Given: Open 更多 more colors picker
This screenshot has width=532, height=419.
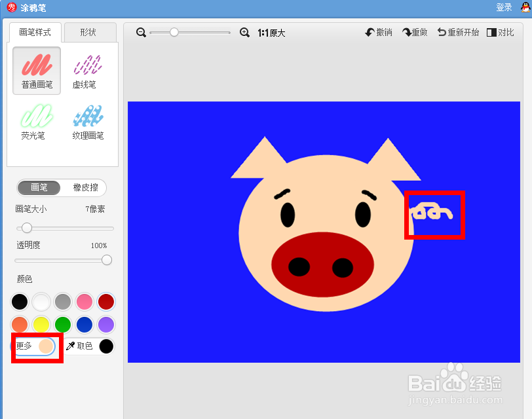Looking at the screenshot, I should pos(34,346).
